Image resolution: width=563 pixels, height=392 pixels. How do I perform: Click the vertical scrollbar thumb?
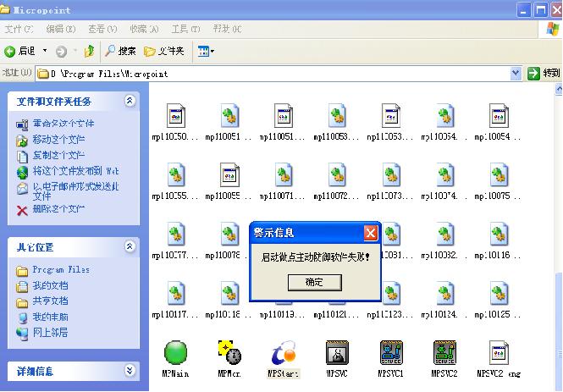(x=559, y=332)
